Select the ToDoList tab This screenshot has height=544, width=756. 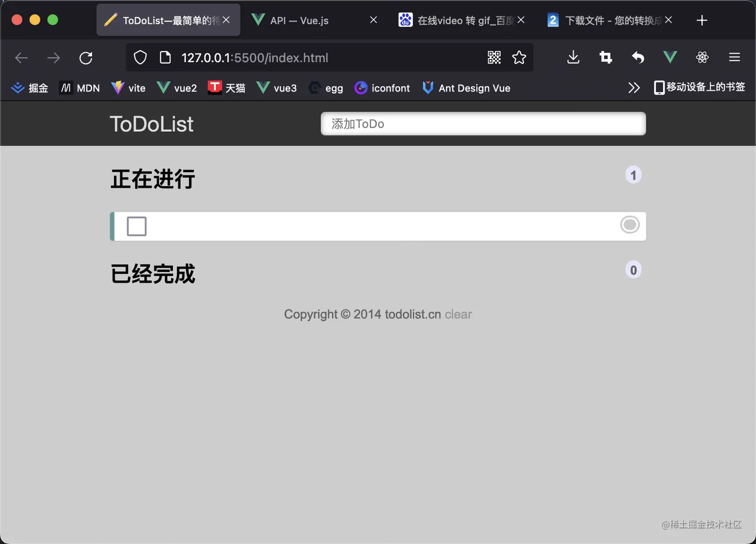tap(165, 20)
